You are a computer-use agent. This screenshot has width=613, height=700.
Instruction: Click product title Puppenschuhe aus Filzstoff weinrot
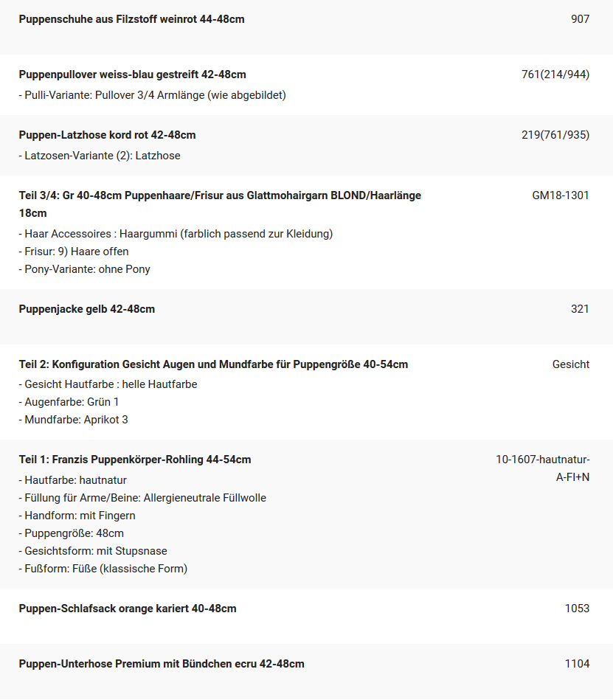(132, 19)
